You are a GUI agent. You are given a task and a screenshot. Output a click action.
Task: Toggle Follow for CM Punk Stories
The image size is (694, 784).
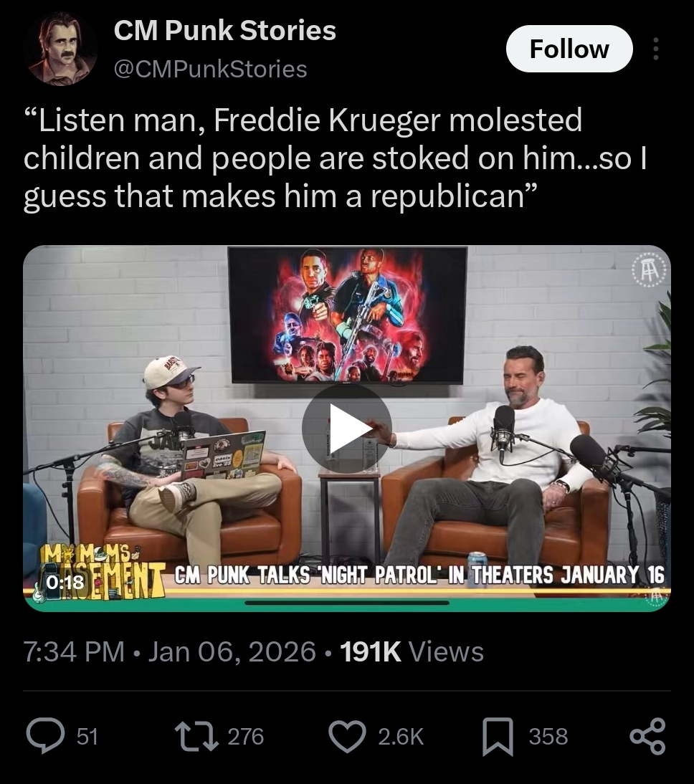coord(570,48)
